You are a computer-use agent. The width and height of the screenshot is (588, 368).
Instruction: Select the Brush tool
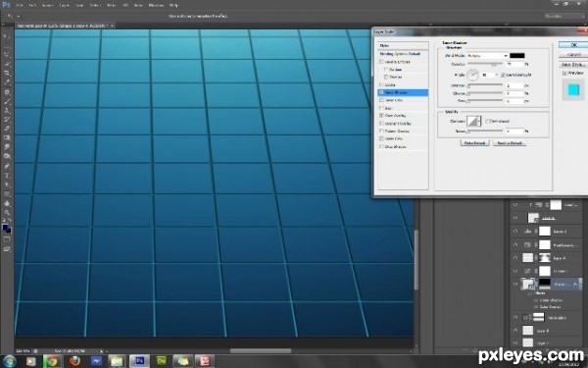tap(7, 101)
